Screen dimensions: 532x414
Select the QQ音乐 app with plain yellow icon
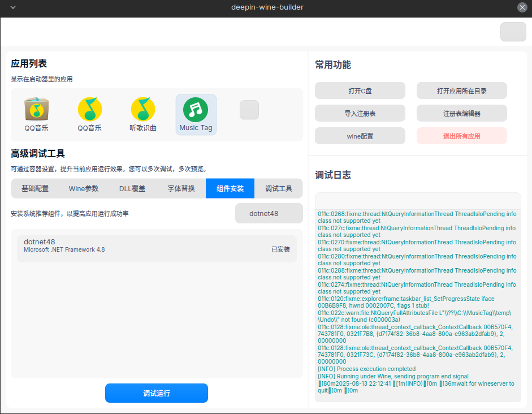(89, 114)
